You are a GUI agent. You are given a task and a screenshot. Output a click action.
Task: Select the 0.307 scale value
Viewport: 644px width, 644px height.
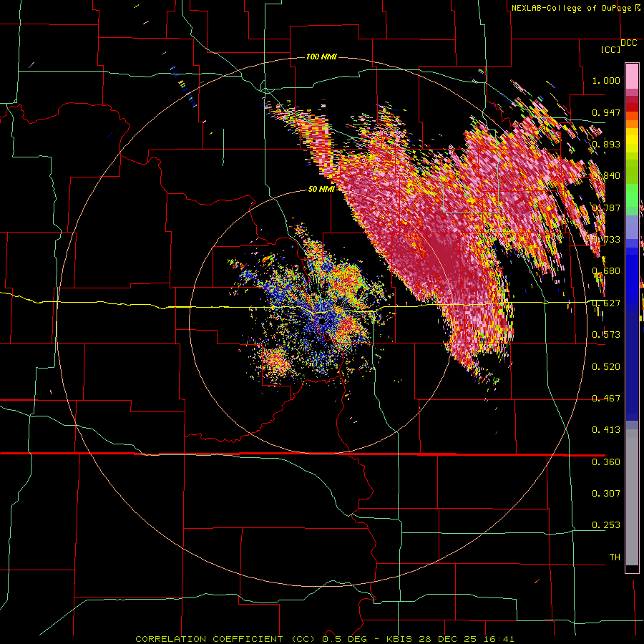[x=606, y=494]
